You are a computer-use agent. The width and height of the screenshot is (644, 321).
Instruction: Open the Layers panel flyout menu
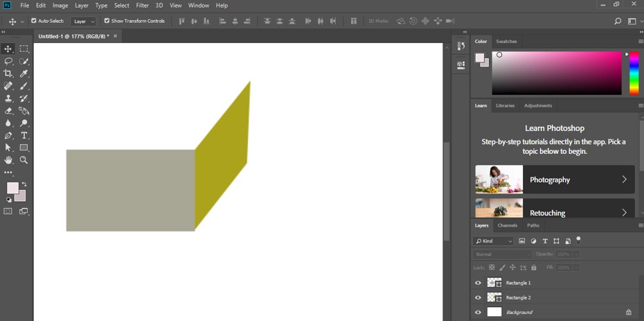pyautogui.click(x=641, y=225)
